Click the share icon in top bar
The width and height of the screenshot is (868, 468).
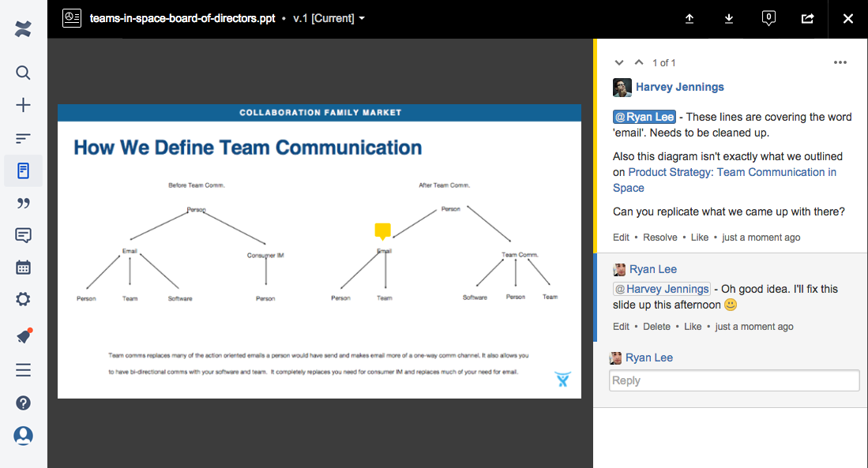(x=807, y=18)
